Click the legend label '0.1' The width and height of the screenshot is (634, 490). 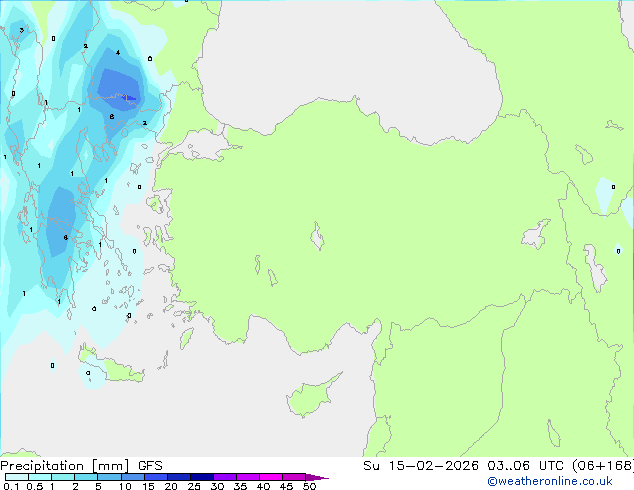[11, 486]
